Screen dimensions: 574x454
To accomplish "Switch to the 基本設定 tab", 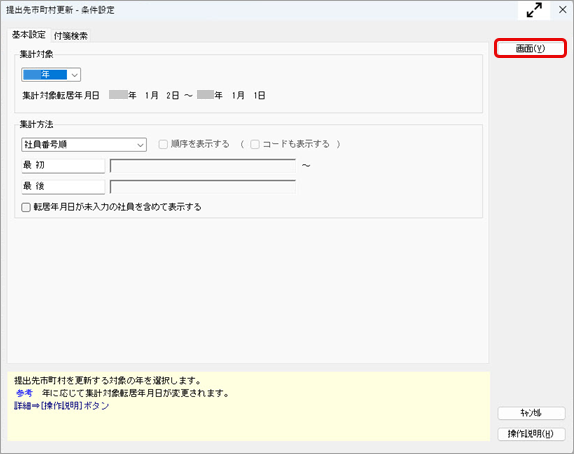I will [29, 35].
